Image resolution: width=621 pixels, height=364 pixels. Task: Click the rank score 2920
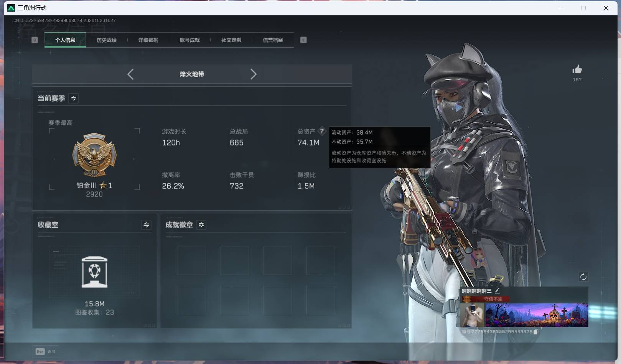(94, 194)
